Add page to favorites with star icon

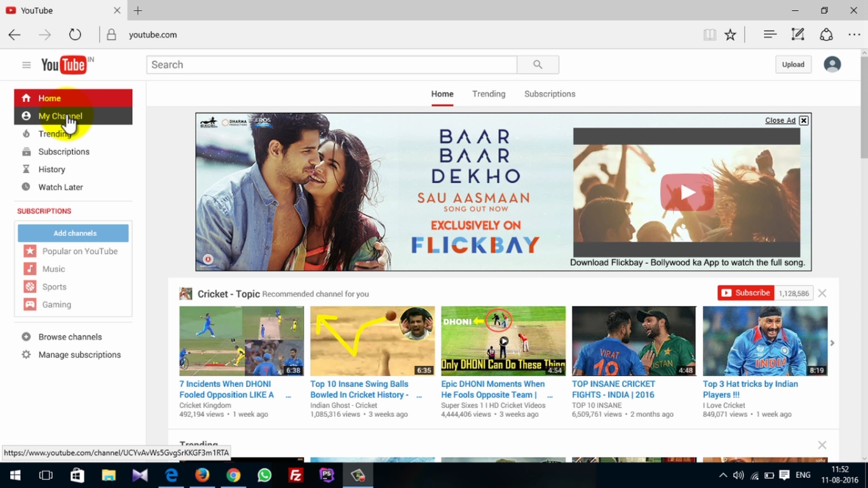click(x=731, y=35)
